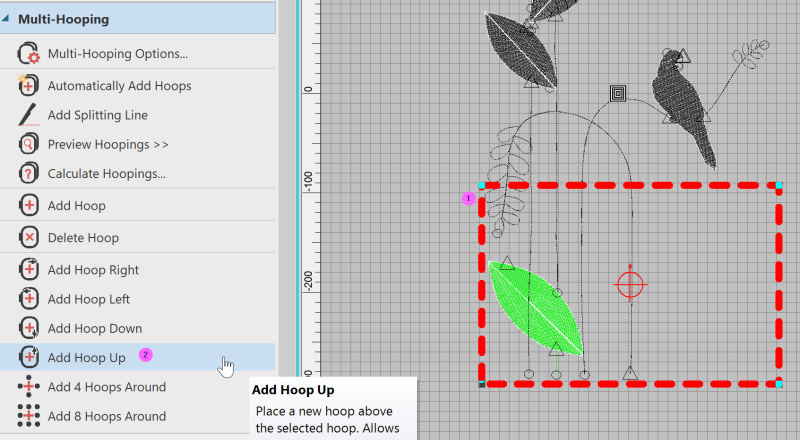Click the Automatically Add Hoops icon
Screen dimensions: 800x440
(x=28, y=85)
